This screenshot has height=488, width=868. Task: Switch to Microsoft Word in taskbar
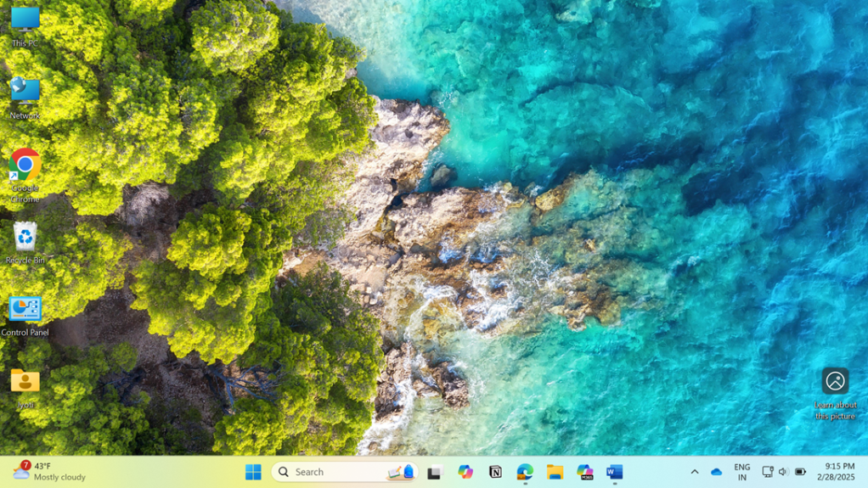coord(615,472)
